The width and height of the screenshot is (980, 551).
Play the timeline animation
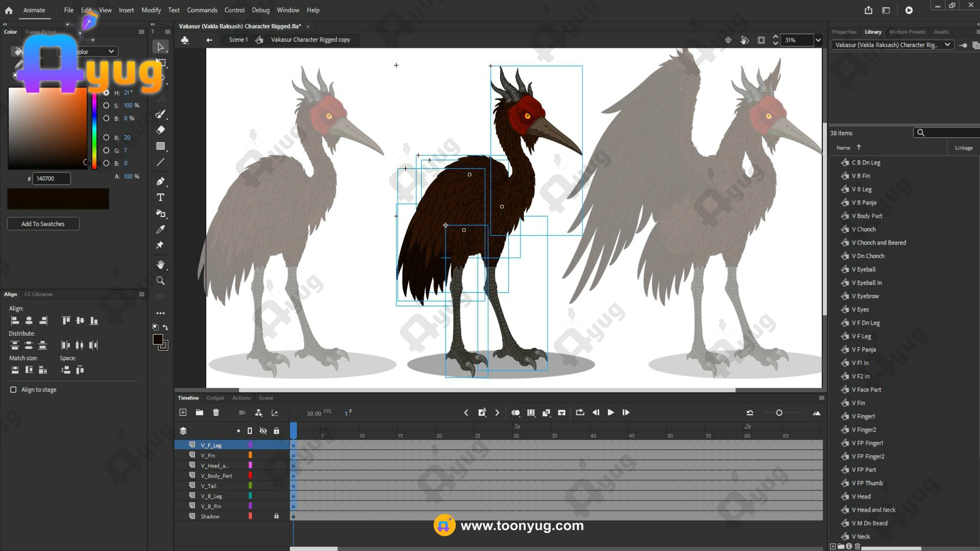610,412
